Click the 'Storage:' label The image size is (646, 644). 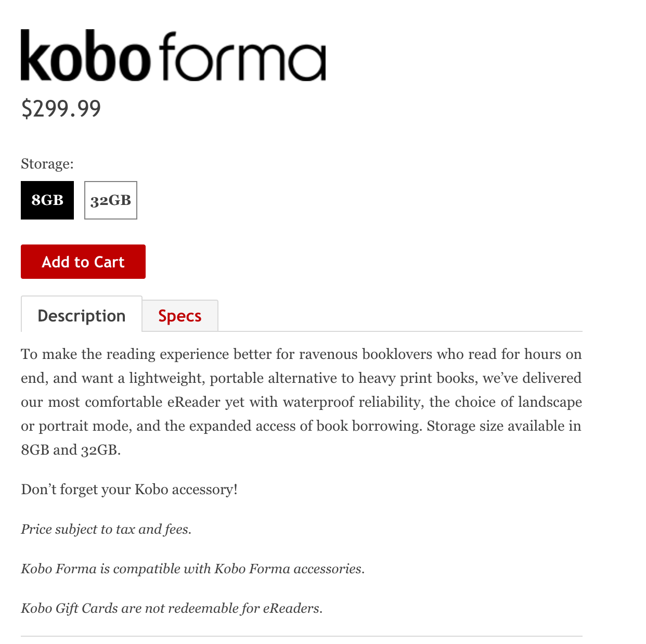pyautogui.click(x=47, y=164)
